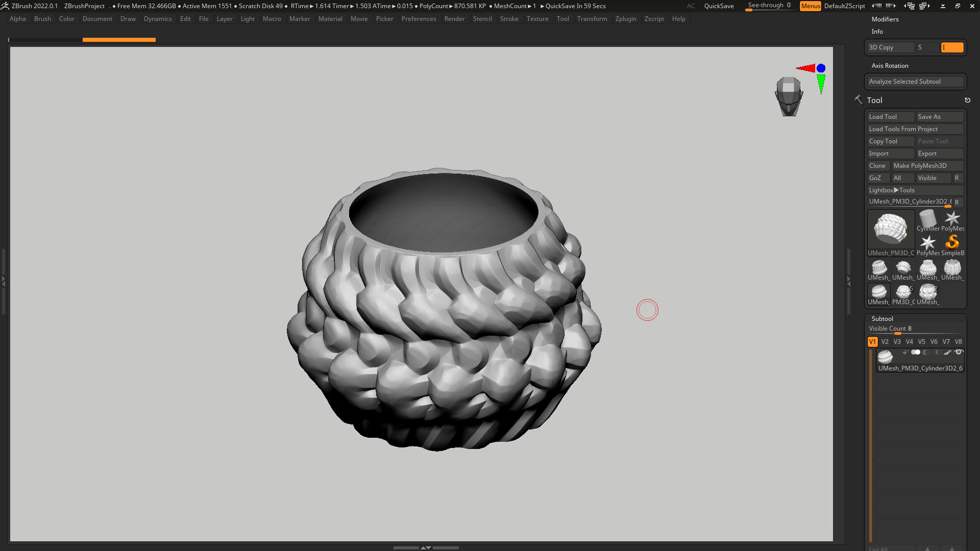This screenshot has width=980, height=551.
Task: Open the Alpha menu
Action: point(17,18)
